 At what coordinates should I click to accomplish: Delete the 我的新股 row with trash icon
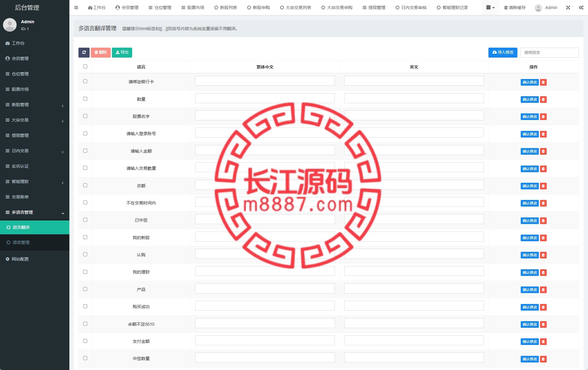543,238
